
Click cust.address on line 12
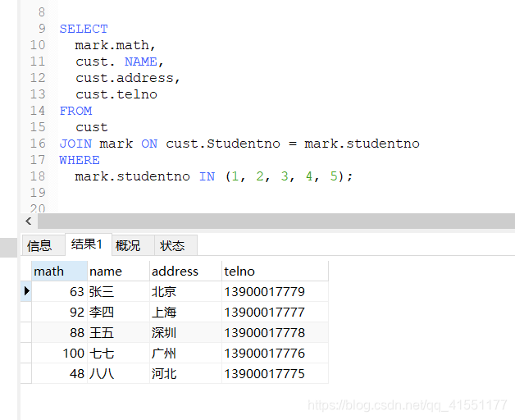(125, 78)
